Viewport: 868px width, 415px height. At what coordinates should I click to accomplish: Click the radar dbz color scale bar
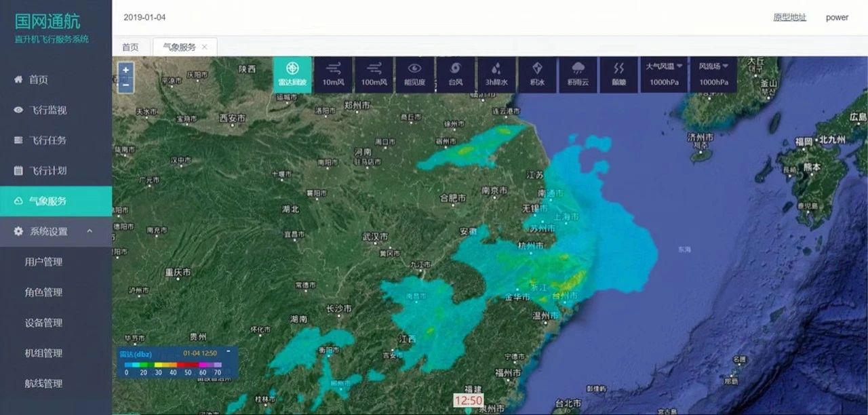pos(173,365)
